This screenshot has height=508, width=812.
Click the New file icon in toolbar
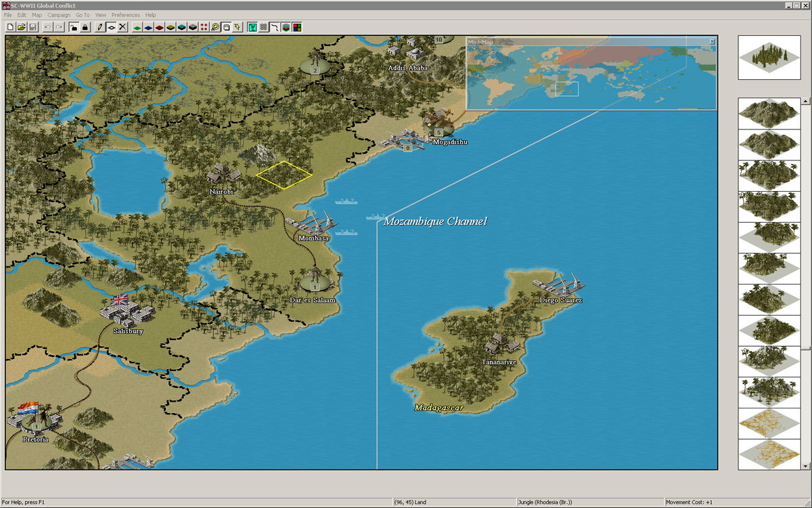pyautogui.click(x=11, y=27)
